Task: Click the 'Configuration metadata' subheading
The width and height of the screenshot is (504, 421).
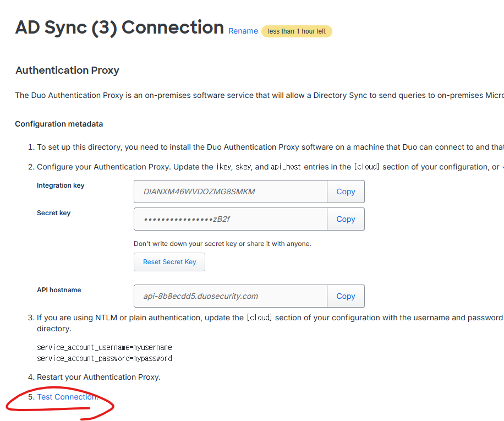Action: 59,124
